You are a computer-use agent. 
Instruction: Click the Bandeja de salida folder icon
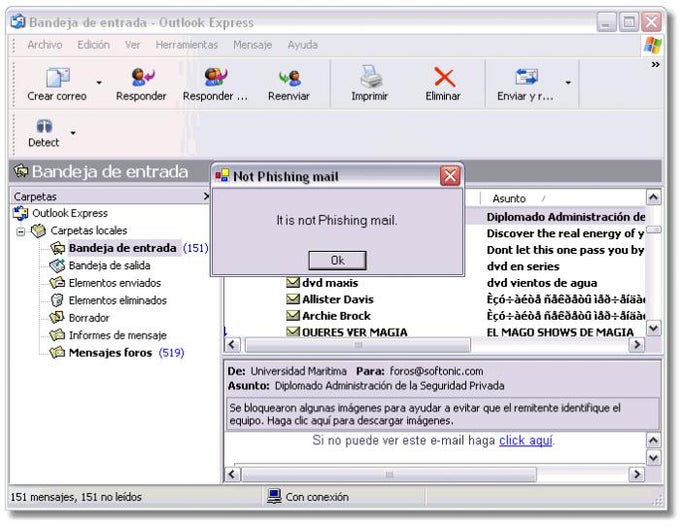pos(57,265)
